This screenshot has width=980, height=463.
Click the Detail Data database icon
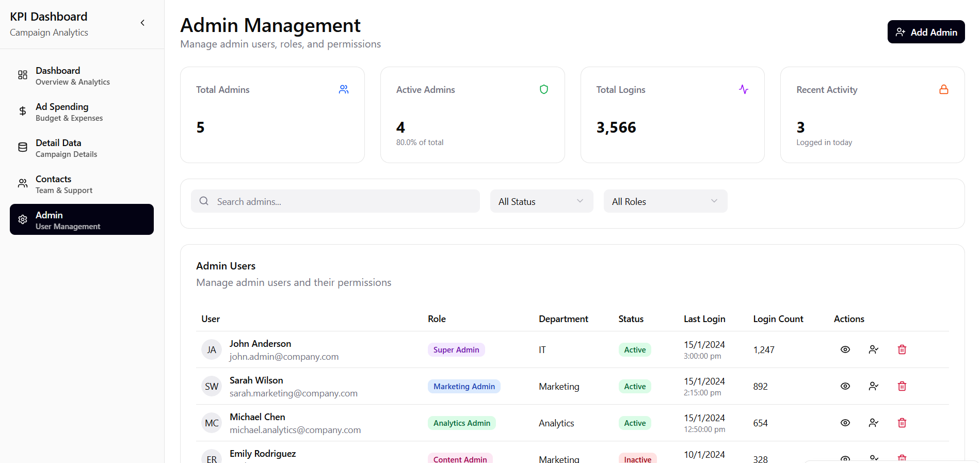[x=23, y=147]
